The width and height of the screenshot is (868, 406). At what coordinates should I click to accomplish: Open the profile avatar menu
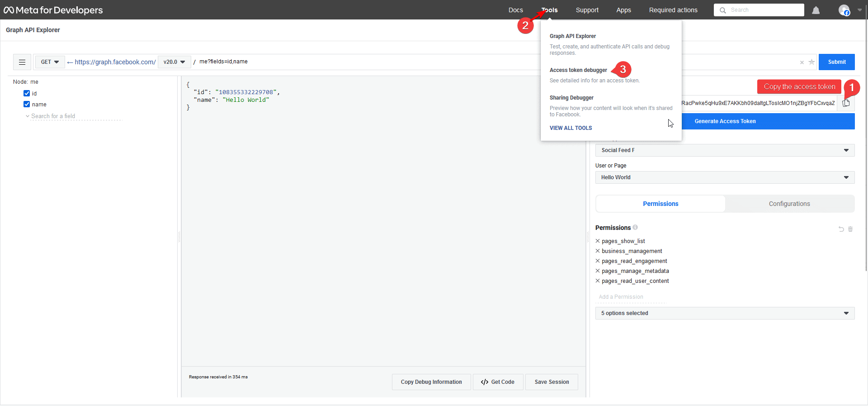844,10
